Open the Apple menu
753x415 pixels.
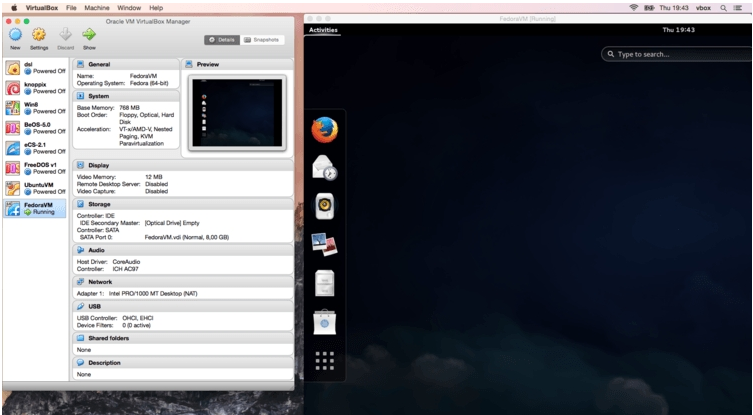pyautogui.click(x=14, y=8)
